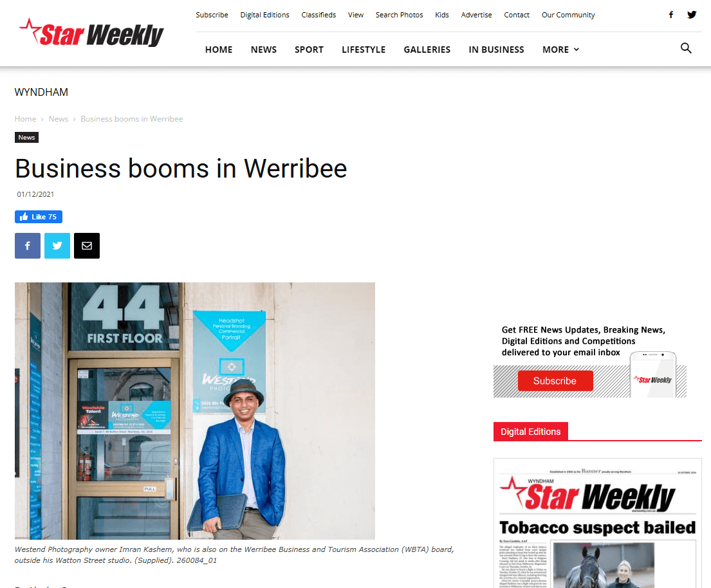Share article via Twitter square button
The image size is (711, 588).
tap(57, 246)
